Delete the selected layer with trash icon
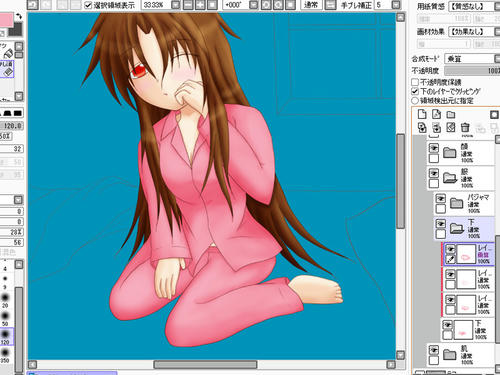 click(x=465, y=127)
